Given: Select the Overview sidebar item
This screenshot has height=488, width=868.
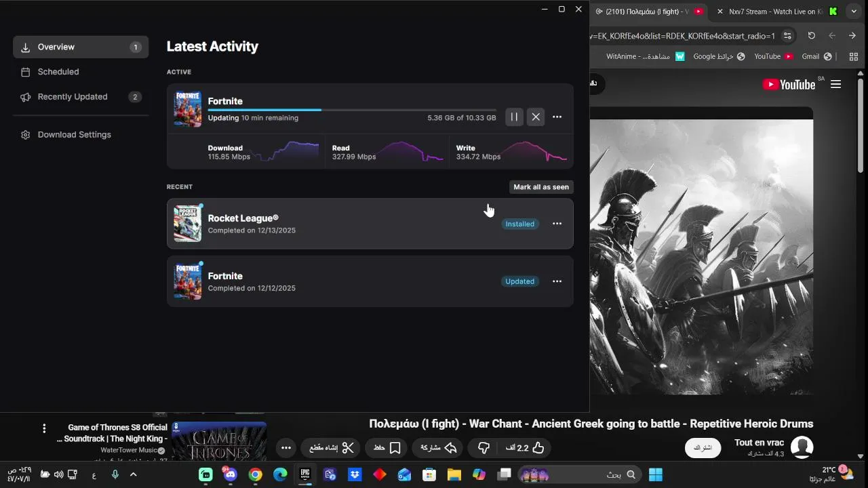Looking at the screenshot, I should (x=81, y=47).
